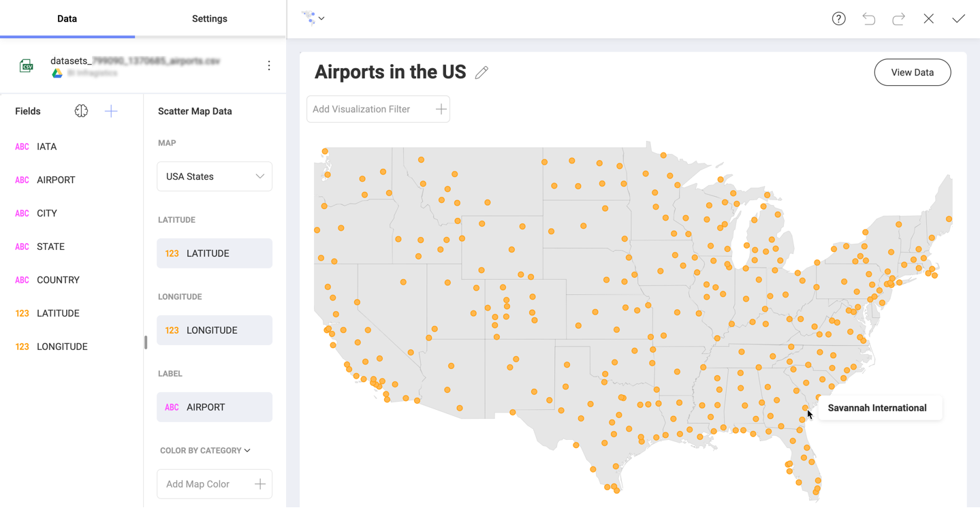The width and height of the screenshot is (980, 510).
Task: Discard changes with the X icon
Action: pos(928,18)
